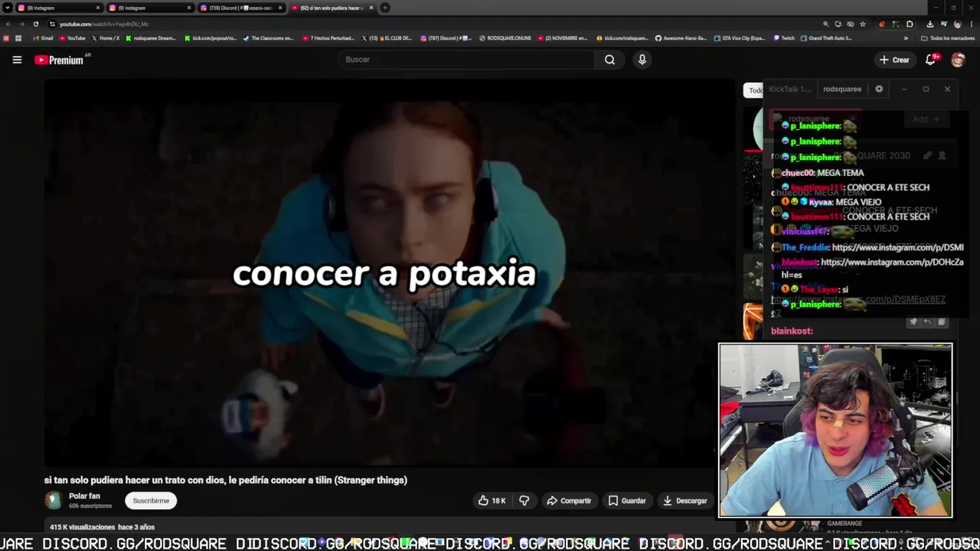Open the kick.com/popout bookmark

(211, 38)
